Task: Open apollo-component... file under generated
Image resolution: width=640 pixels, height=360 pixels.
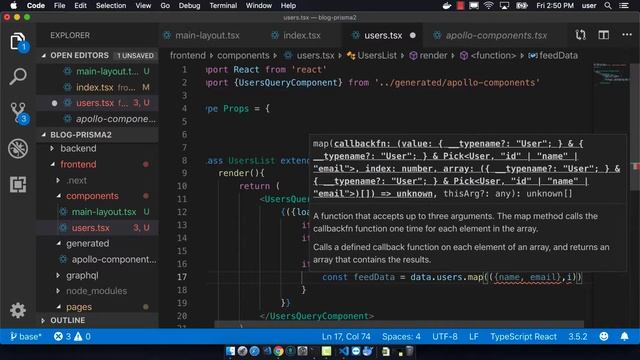Action: (x=98, y=260)
